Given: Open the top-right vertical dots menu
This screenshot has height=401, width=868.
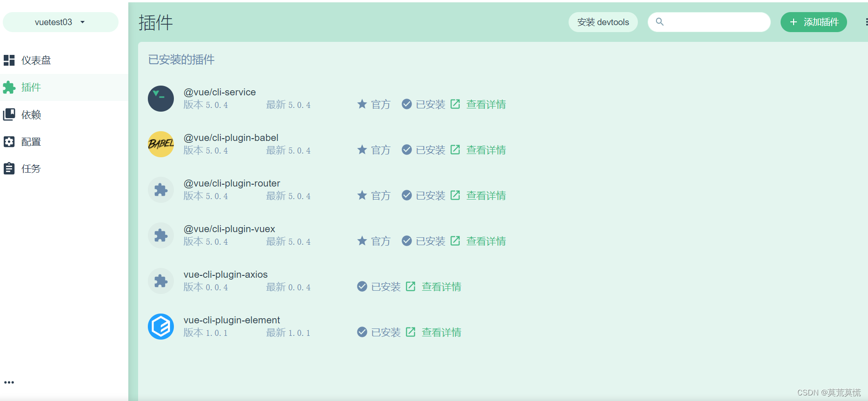Looking at the screenshot, I should (866, 22).
